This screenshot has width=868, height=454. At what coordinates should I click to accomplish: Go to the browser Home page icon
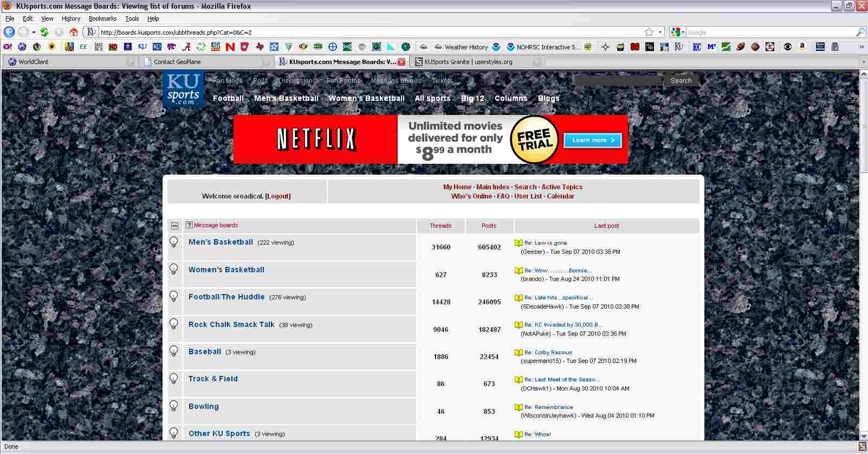tap(74, 32)
